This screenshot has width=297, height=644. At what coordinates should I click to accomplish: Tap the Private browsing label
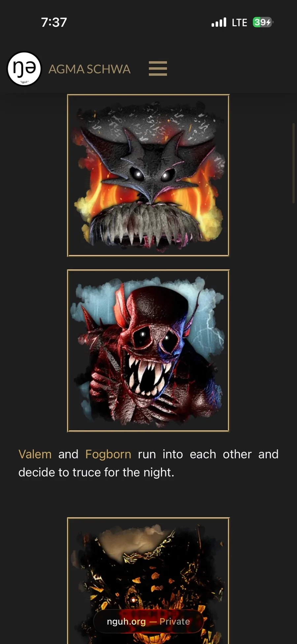[175, 622]
